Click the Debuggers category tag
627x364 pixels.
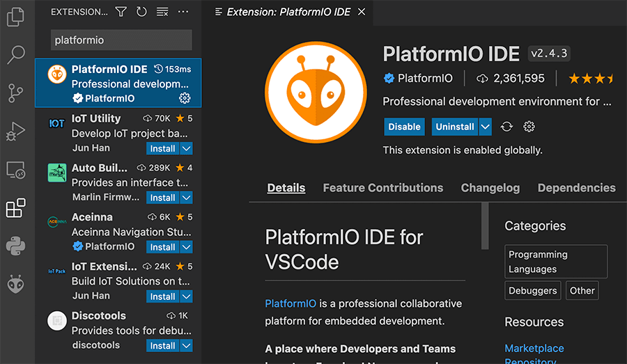pos(533,290)
